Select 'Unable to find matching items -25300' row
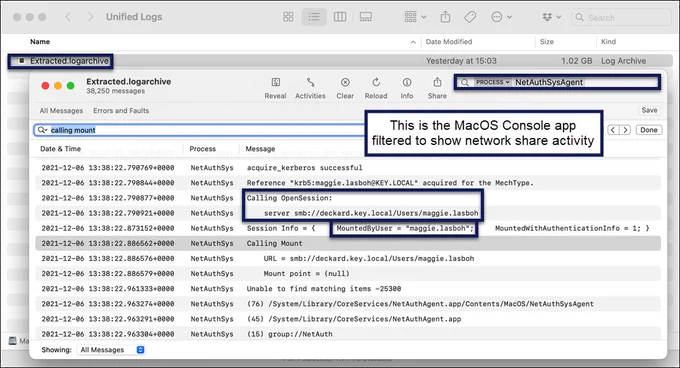This screenshot has height=368, width=680. click(348, 289)
